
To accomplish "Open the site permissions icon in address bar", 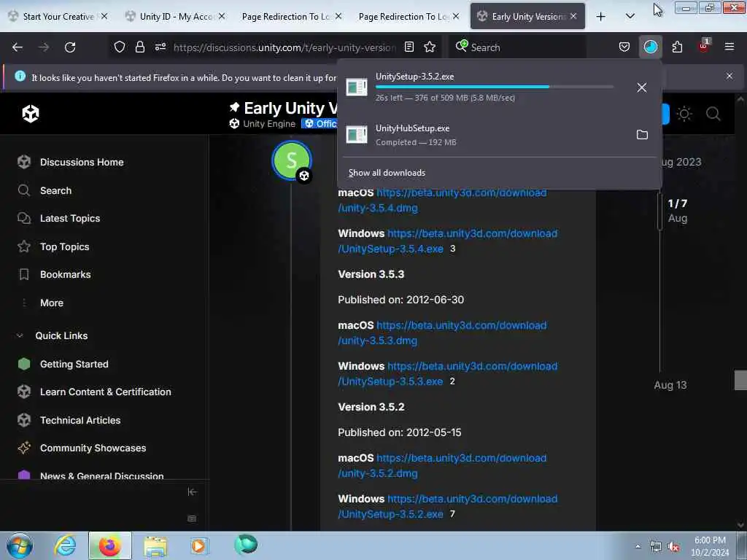I will 160,47.
